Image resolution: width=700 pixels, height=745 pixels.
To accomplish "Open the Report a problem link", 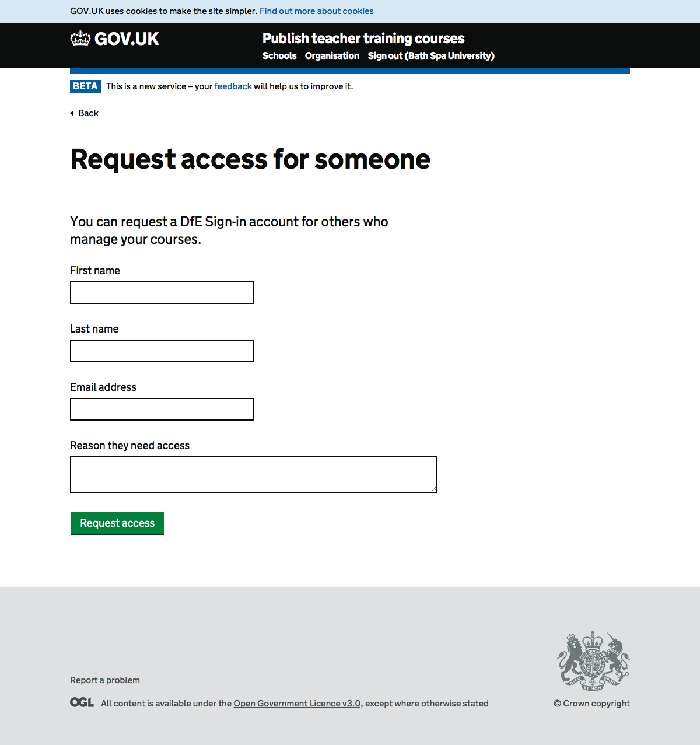I will (105, 680).
